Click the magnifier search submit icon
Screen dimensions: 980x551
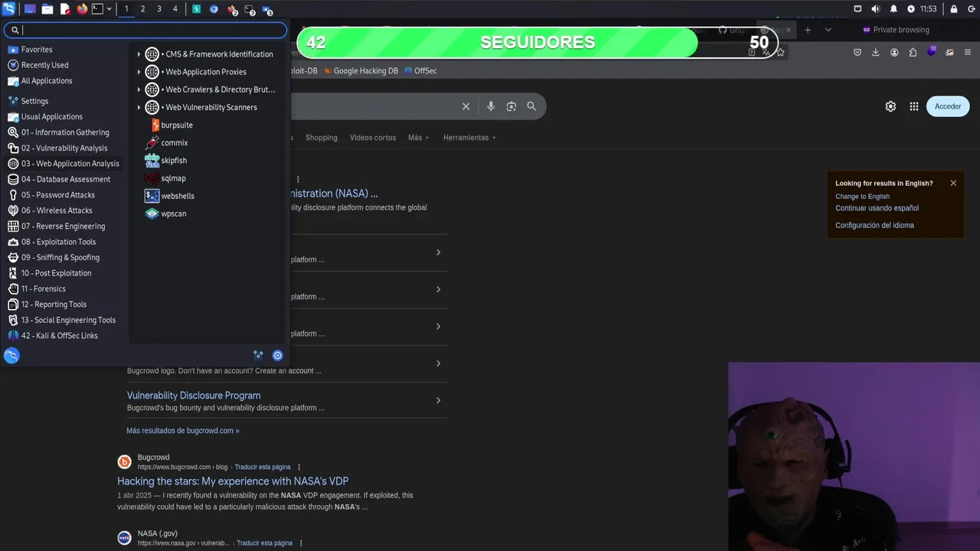click(531, 106)
